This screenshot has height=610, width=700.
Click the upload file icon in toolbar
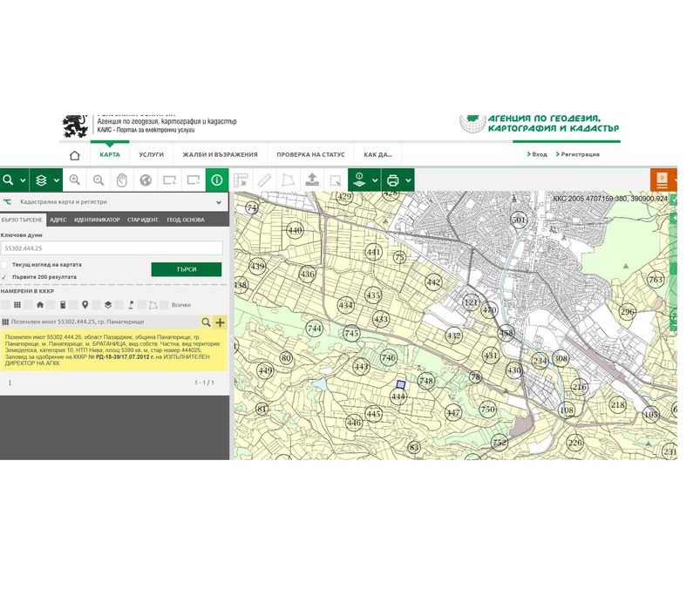(311, 180)
